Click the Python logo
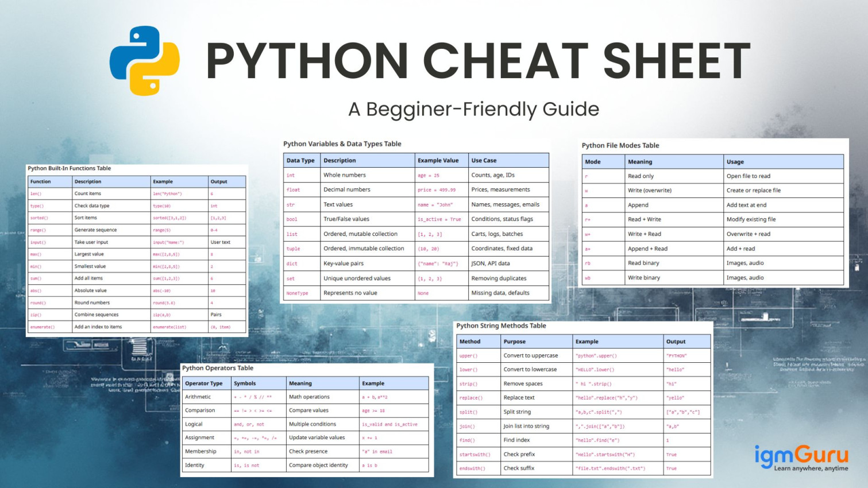868x488 pixels. coord(145,60)
